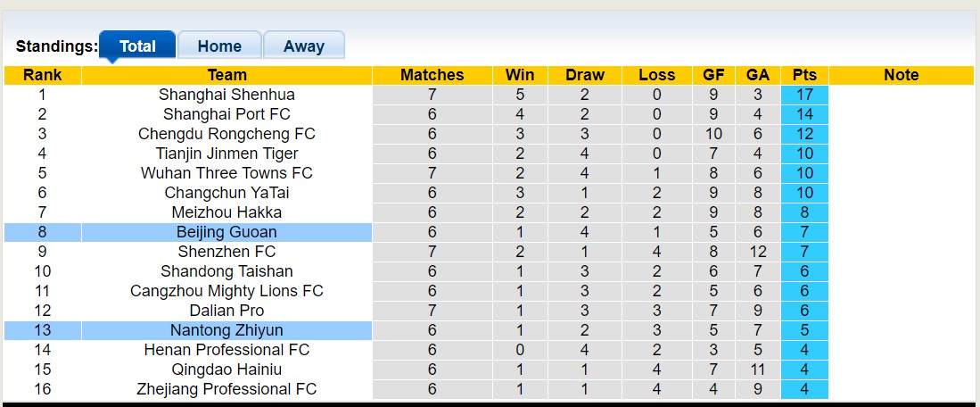Select the Tianjin Jinmen Tiger row
This screenshot has height=407, width=980.
226,154
